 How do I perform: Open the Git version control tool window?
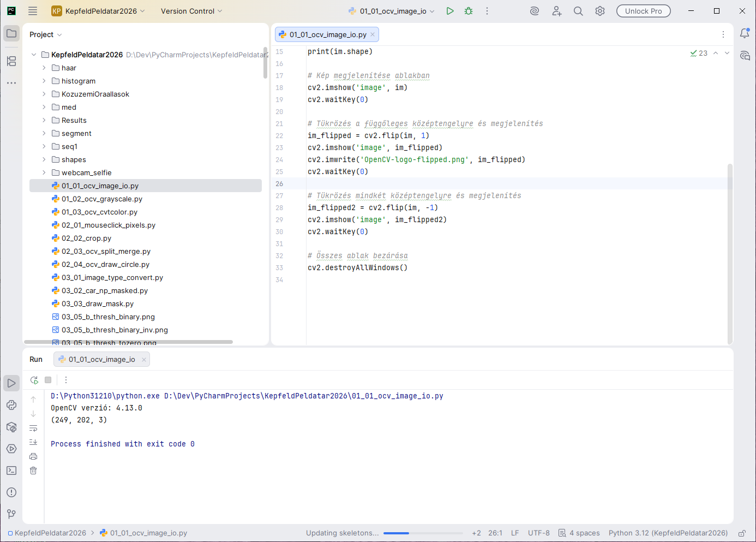click(11, 514)
